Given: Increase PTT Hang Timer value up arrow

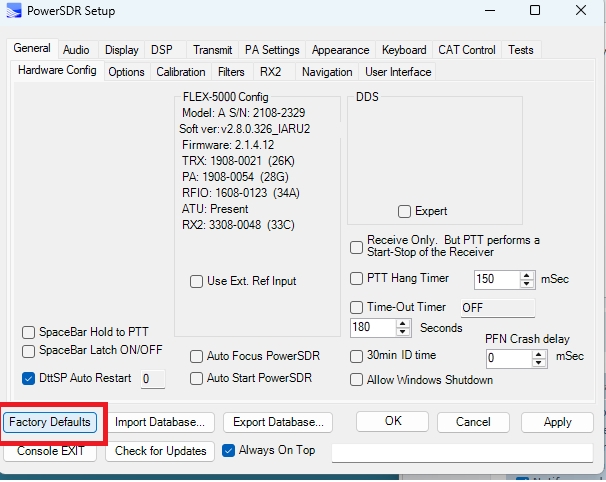Looking at the screenshot, I should (526, 275).
